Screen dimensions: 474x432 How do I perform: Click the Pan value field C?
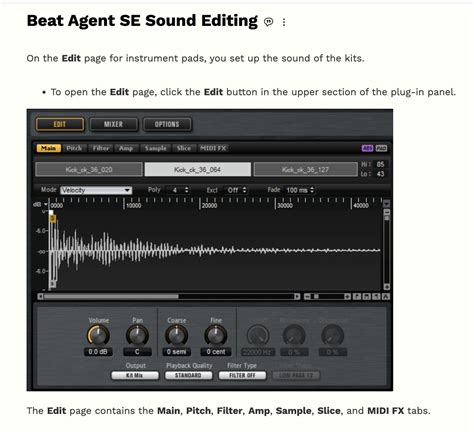click(x=137, y=352)
